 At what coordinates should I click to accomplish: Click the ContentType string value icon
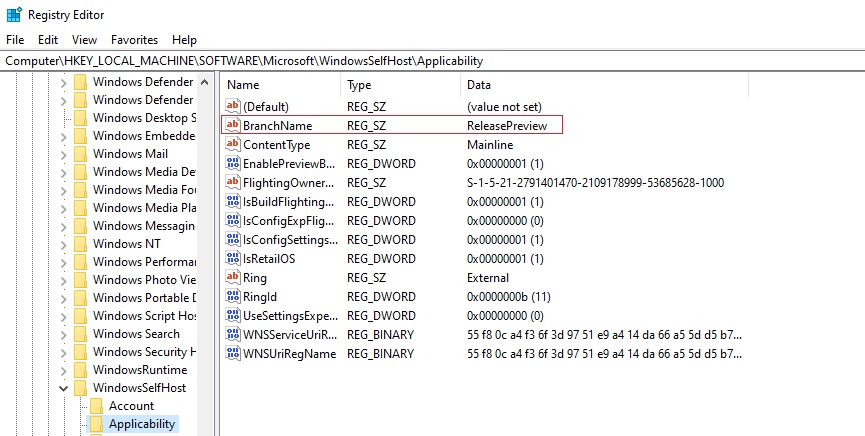point(233,145)
